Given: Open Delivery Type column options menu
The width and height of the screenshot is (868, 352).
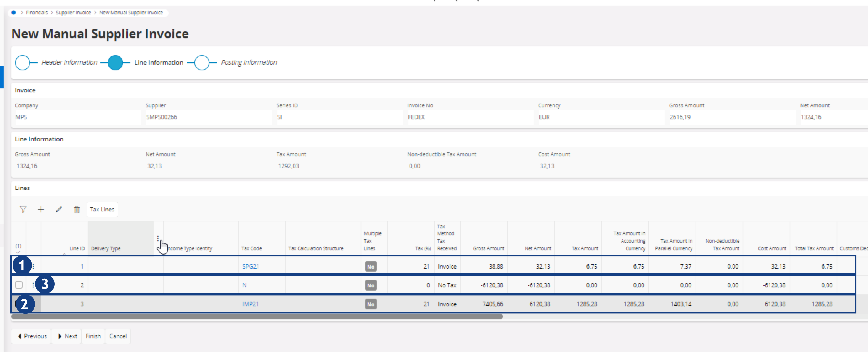Looking at the screenshot, I should click(x=158, y=238).
